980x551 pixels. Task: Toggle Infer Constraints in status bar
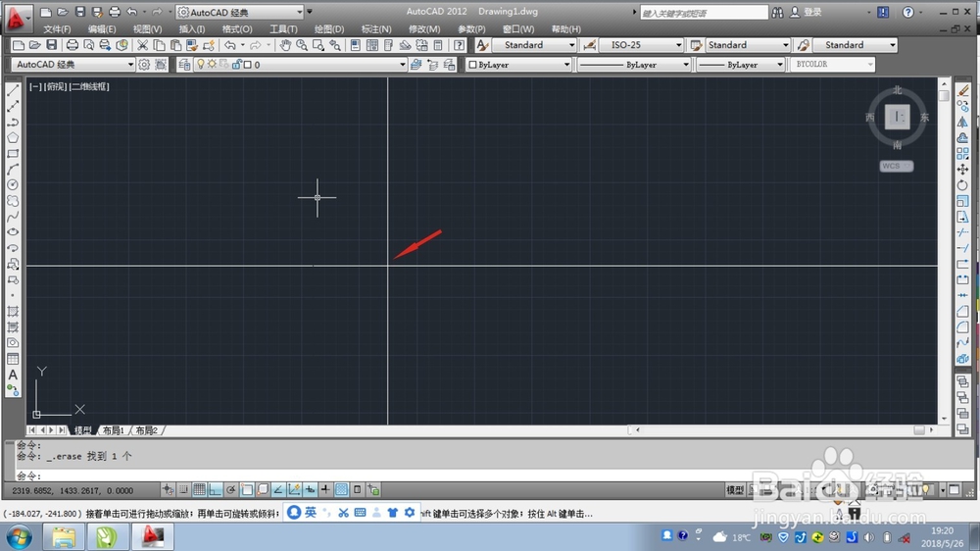168,489
